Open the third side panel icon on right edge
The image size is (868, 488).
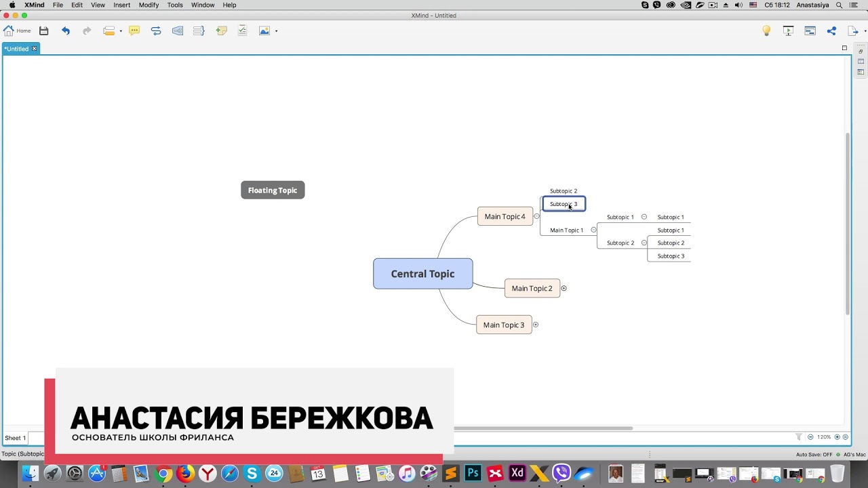pyautogui.click(x=861, y=72)
